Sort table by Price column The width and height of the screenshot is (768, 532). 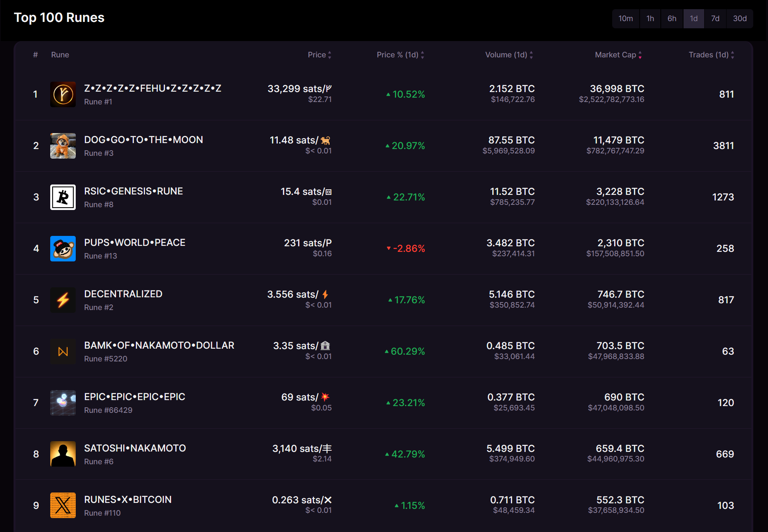click(x=319, y=55)
